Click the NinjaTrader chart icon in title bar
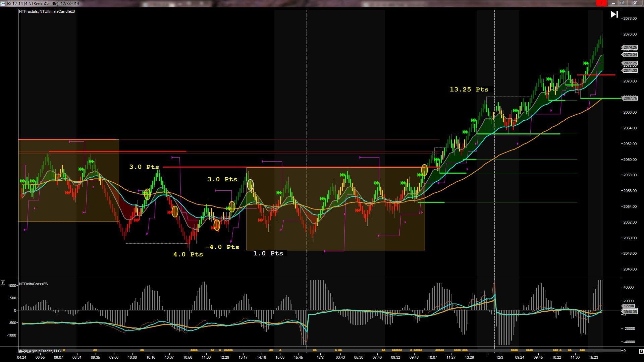The height and width of the screenshot is (362, 644). tap(3, 3)
